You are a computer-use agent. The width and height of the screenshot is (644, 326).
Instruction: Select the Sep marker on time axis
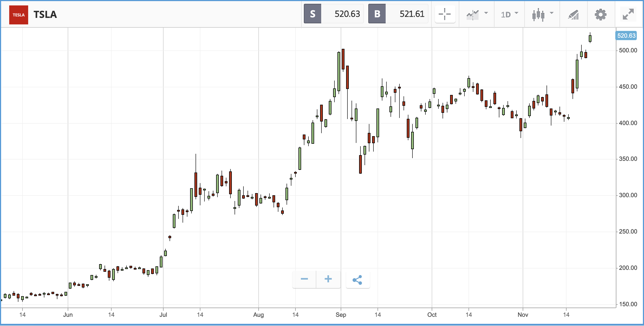(x=341, y=315)
